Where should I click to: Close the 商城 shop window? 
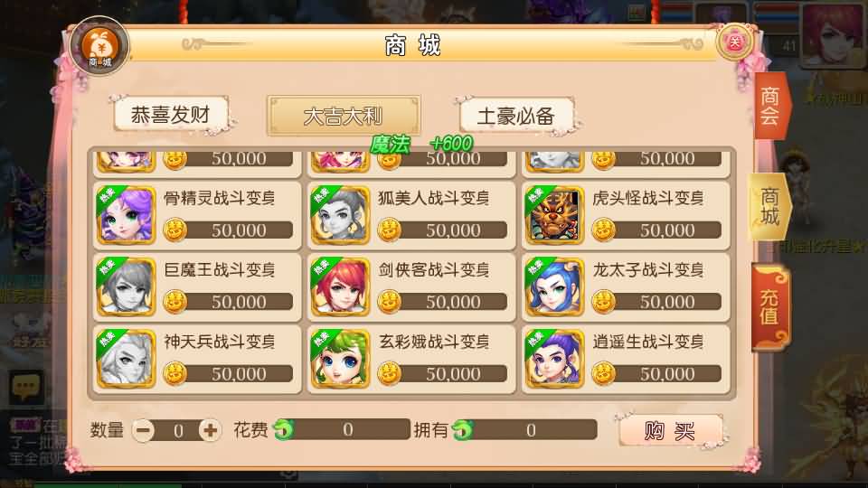[734, 42]
